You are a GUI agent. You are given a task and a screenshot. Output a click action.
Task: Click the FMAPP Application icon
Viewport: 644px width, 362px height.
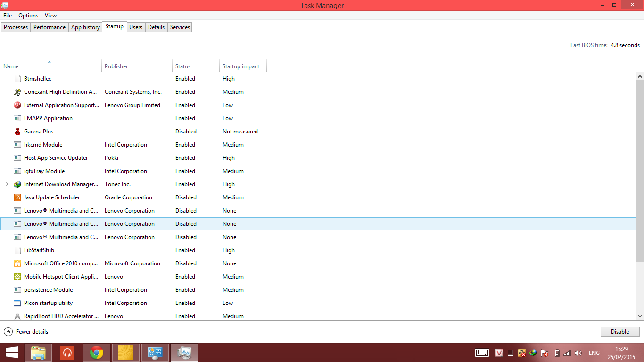pyautogui.click(x=17, y=118)
